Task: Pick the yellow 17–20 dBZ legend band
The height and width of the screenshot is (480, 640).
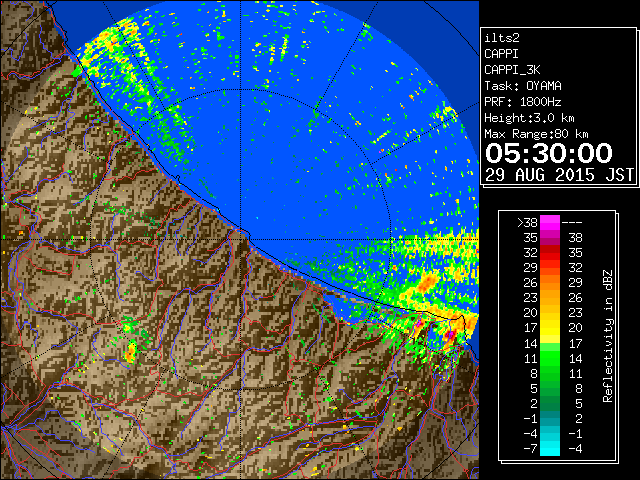Action: pyautogui.click(x=550, y=328)
